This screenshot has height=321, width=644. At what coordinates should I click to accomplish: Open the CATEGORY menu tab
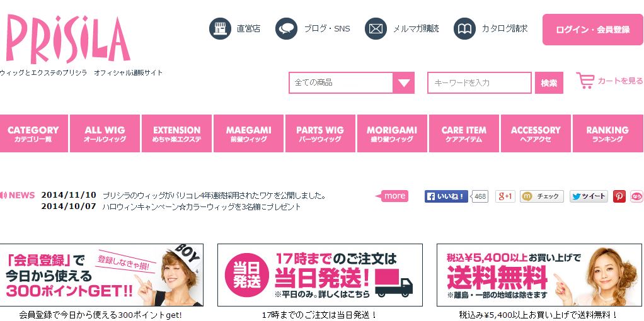[x=33, y=133]
